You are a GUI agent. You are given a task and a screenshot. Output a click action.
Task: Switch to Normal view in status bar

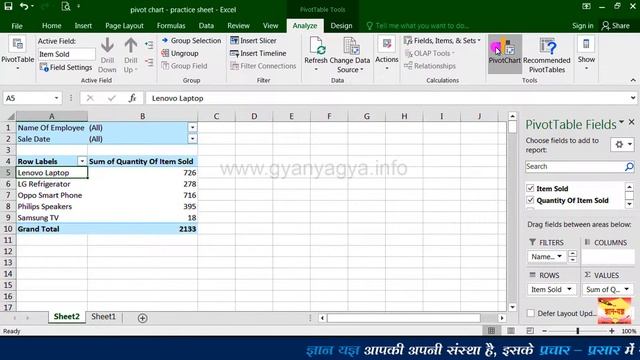tap(491, 331)
